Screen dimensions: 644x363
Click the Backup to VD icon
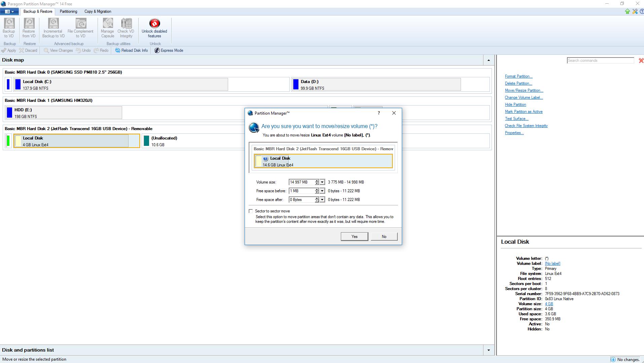(9, 23)
